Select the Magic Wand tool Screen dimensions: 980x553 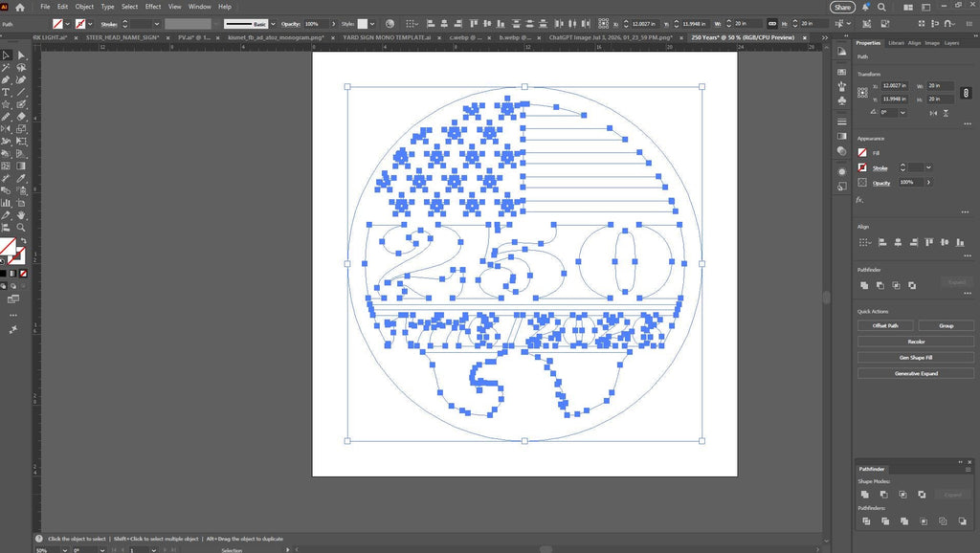click(7, 68)
